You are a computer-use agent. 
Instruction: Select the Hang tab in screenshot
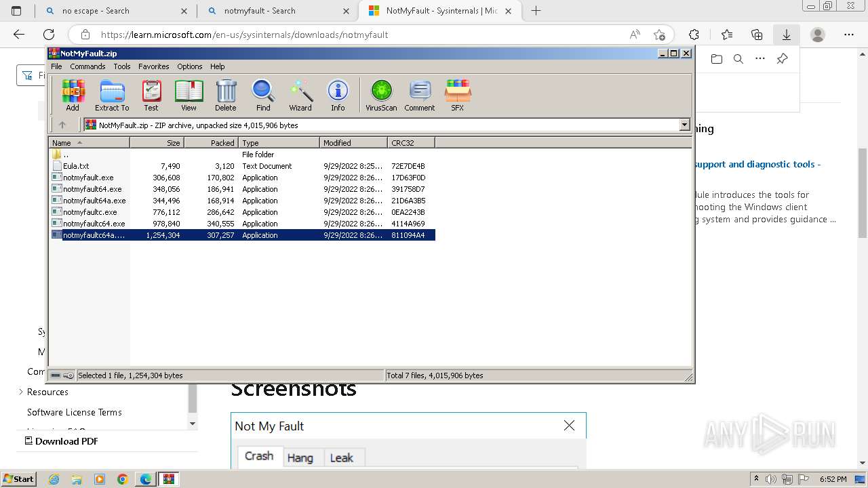point(300,457)
